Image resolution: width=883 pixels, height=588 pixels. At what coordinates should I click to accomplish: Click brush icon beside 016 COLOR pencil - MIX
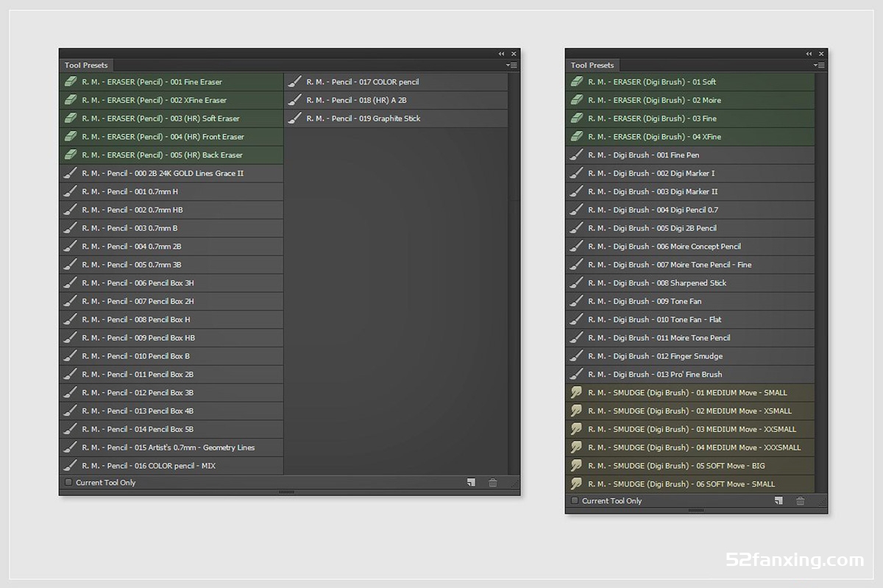tap(71, 466)
